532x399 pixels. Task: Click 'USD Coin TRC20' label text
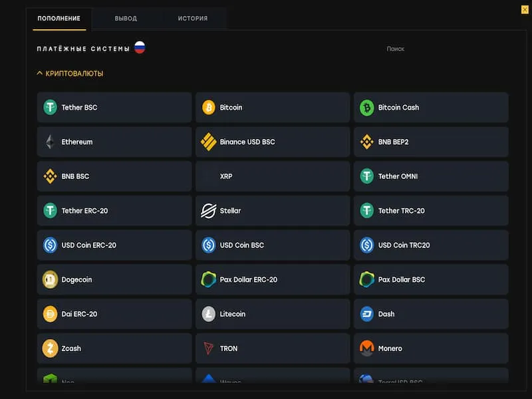404,245
